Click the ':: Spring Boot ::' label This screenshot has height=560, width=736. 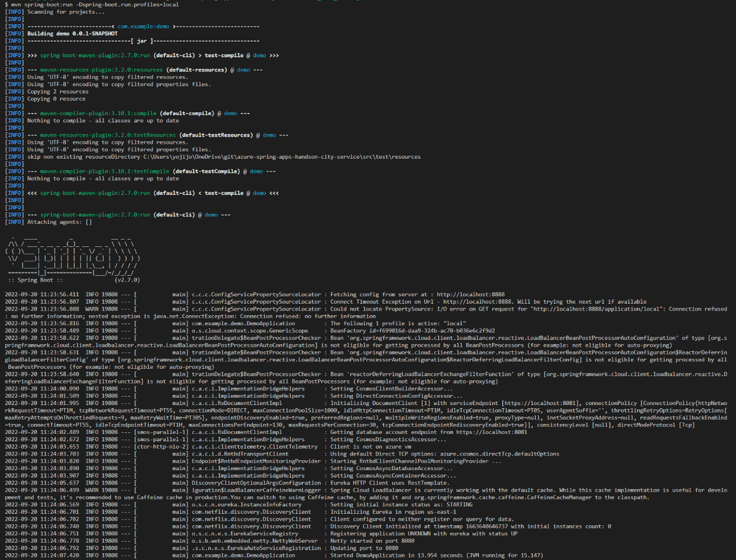pyautogui.click(x=35, y=280)
